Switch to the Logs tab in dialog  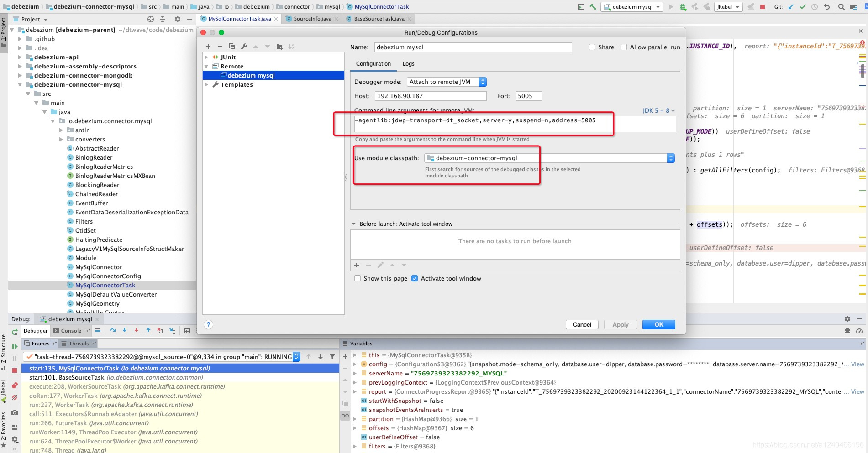(409, 64)
